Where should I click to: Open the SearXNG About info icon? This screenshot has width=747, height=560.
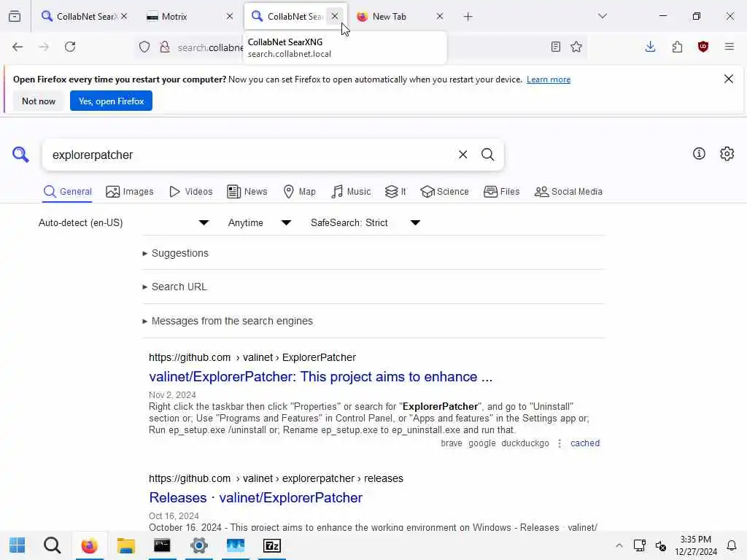pos(699,153)
